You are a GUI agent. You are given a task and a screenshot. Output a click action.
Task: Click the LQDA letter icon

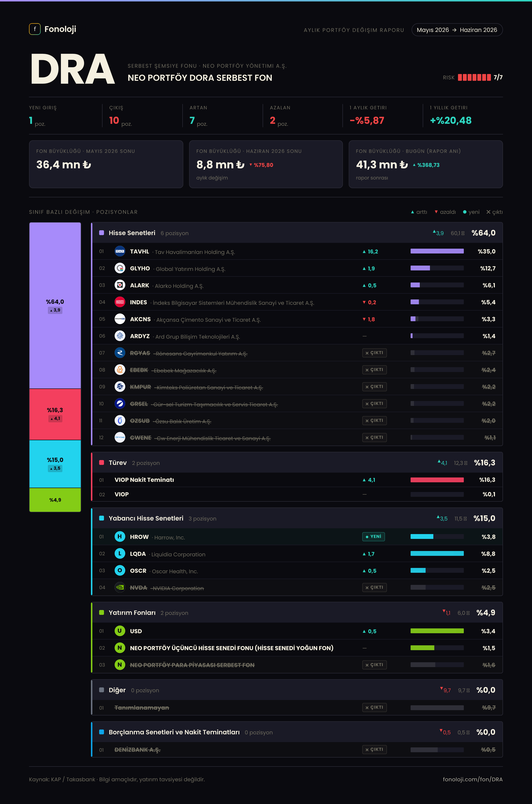[x=120, y=554]
